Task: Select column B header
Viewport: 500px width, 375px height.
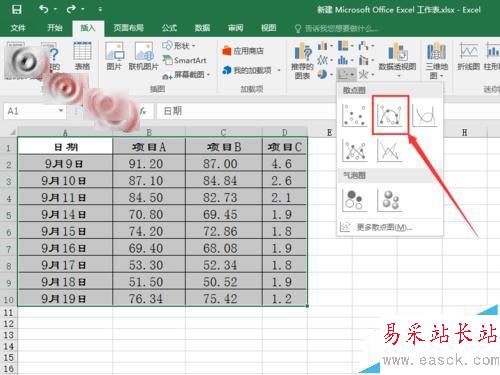Action: 149,132
